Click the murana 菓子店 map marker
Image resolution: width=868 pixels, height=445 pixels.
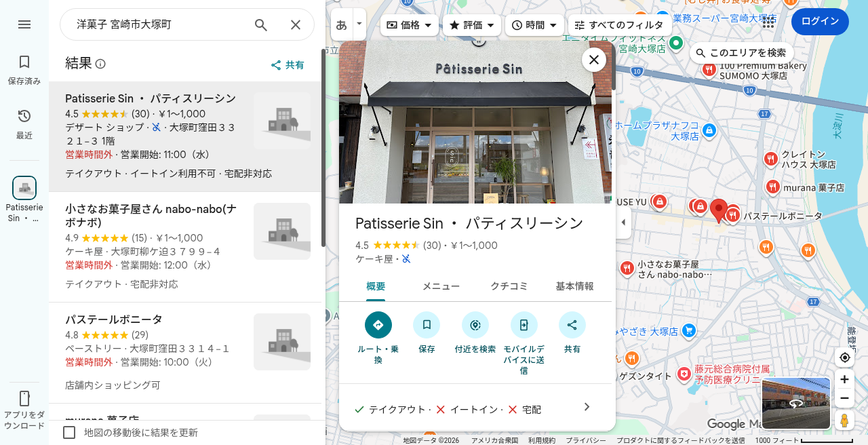pos(772,187)
